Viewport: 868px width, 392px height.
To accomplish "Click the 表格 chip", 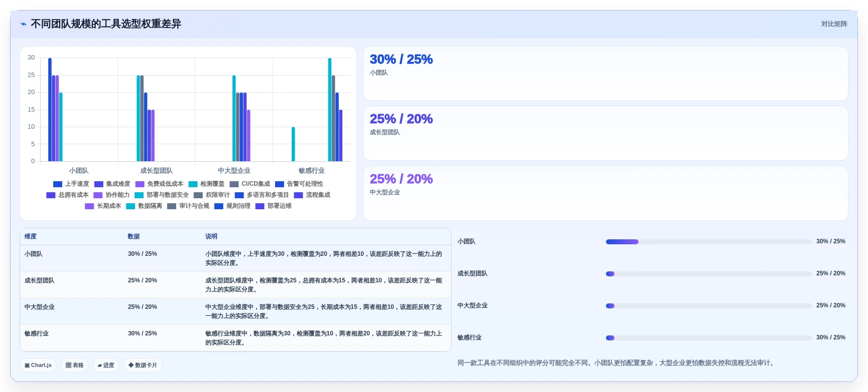I will tap(75, 365).
